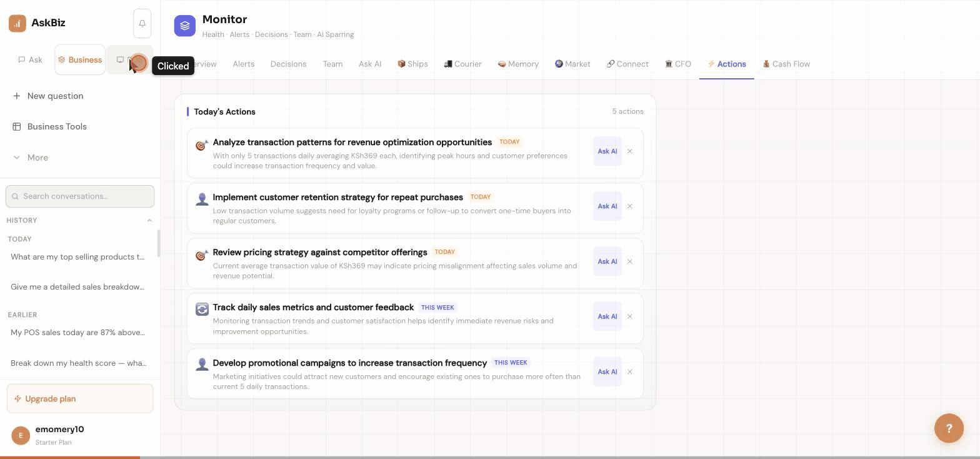Screen dimensions: 980x459
Task: Switch to the Cash Flow tab
Action: (786, 64)
